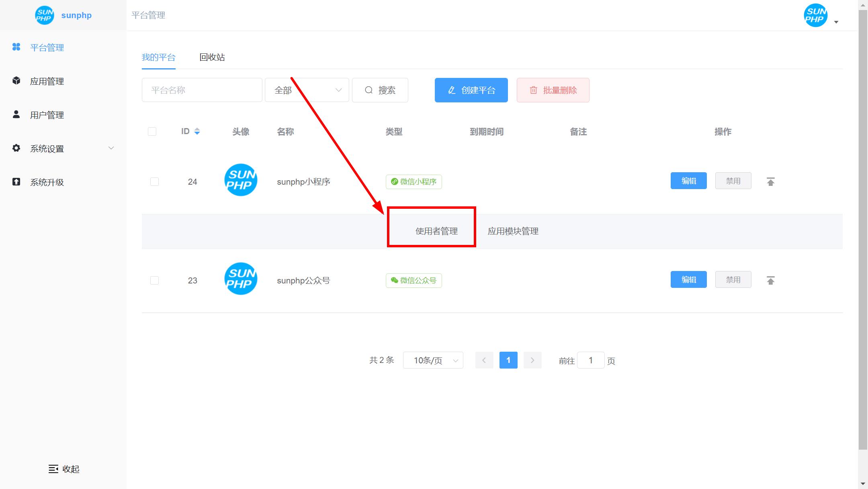Click the vertical scrollbar

(x=863, y=230)
